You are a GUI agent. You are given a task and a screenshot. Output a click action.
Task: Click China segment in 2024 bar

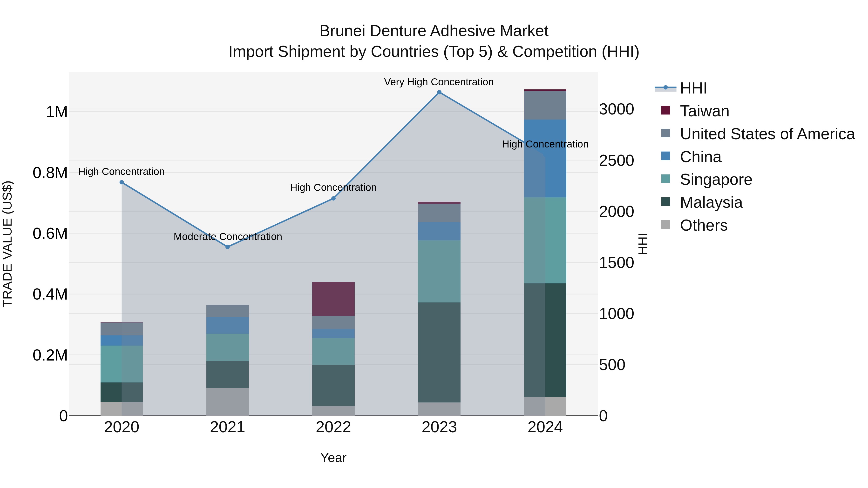(545, 158)
